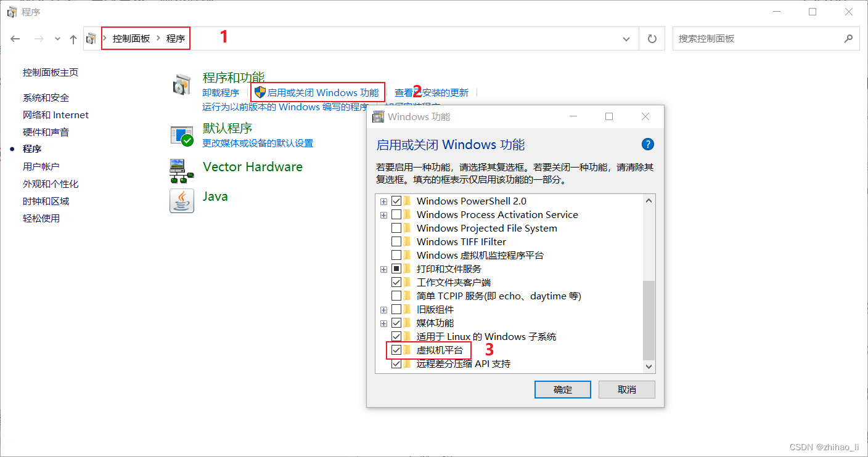This screenshot has width=868, height=457.
Task: Select 程序 in the address breadcrumb
Action: click(x=176, y=38)
